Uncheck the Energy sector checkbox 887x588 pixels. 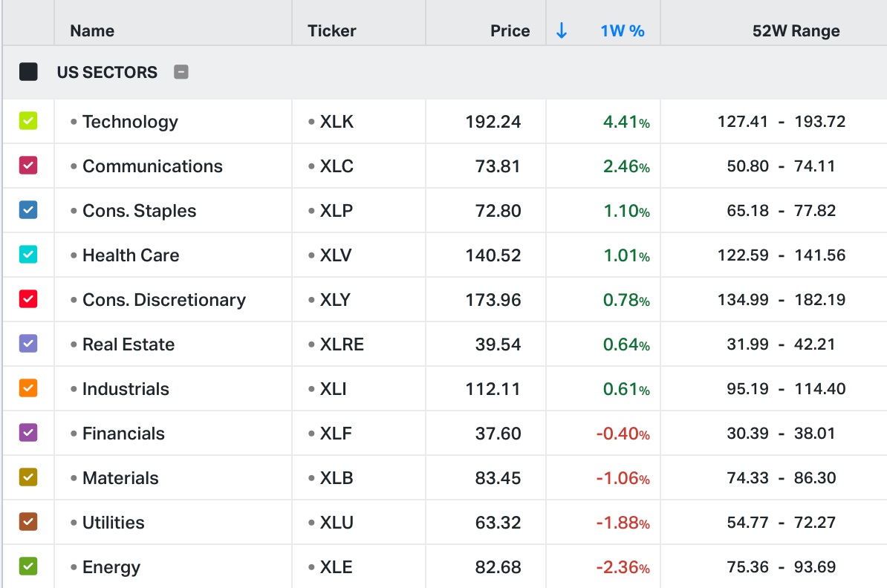point(28,566)
